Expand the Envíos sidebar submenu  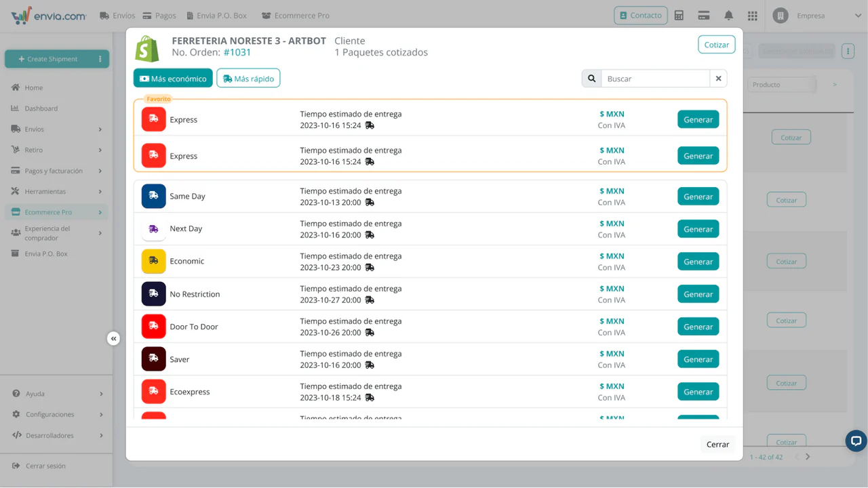[x=100, y=129]
